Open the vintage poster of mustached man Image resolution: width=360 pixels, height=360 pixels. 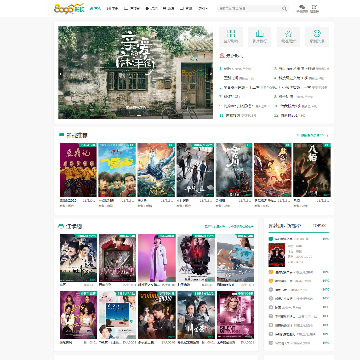pos(78,258)
